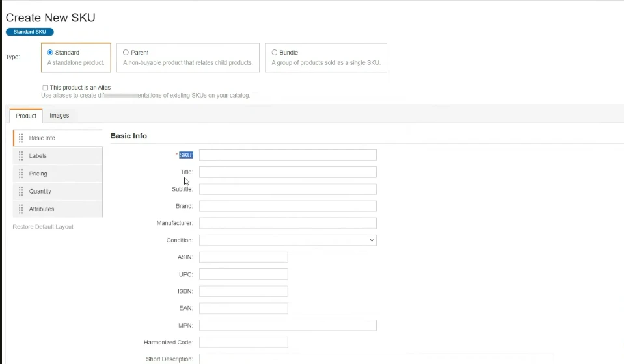Click drag handle icon beside Attributes
This screenshot has height=364, width=624.
tap(21, 209)
